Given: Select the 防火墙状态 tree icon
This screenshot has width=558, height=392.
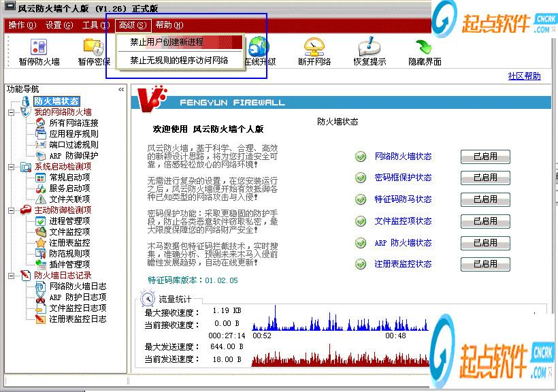Looking at the screenshot, I should click(26, 101).
